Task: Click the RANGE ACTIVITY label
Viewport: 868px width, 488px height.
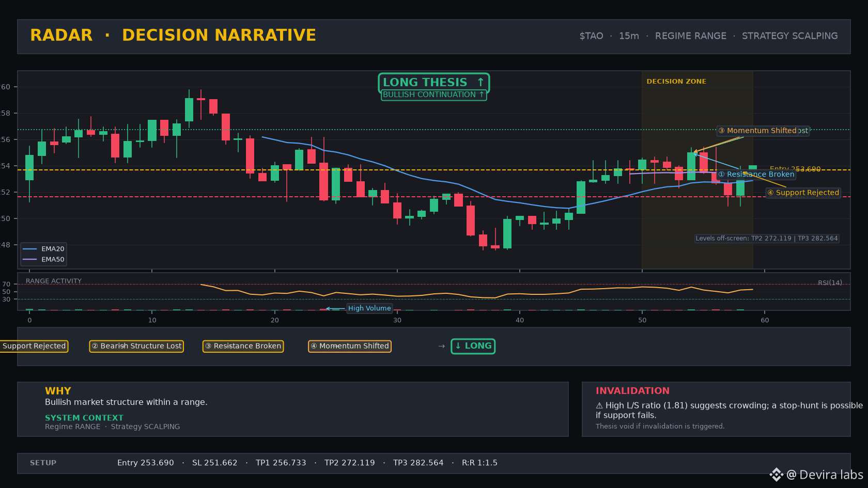Action: (54, 281)
